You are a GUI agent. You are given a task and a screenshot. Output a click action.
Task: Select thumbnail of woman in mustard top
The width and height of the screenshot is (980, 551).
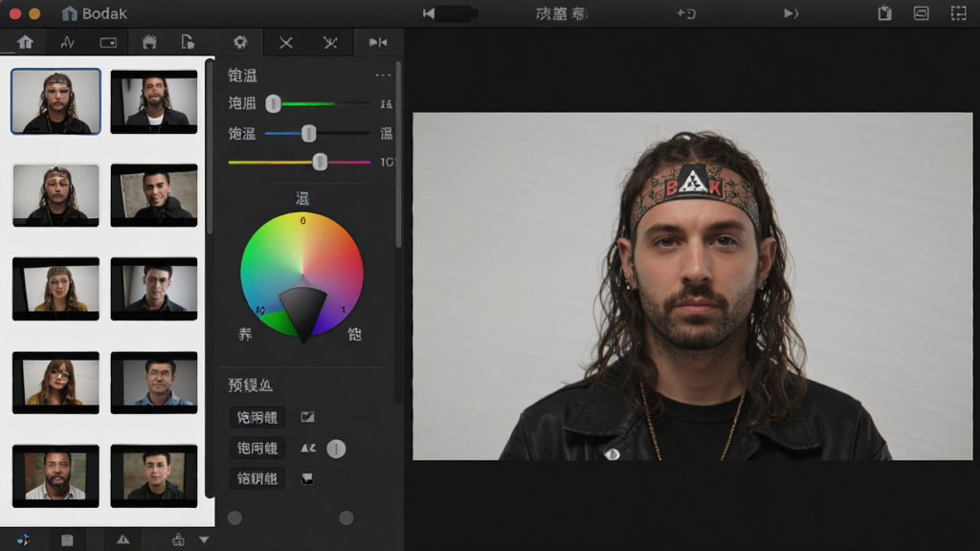coord(56,289)
